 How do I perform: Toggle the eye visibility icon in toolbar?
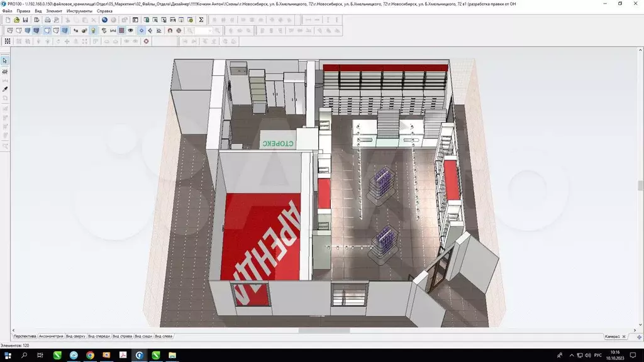[131, 30]
